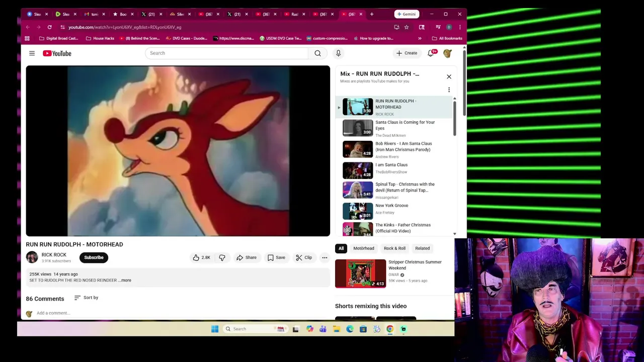
Task: Click the Windows taskbar Search box
Action: 255,329
